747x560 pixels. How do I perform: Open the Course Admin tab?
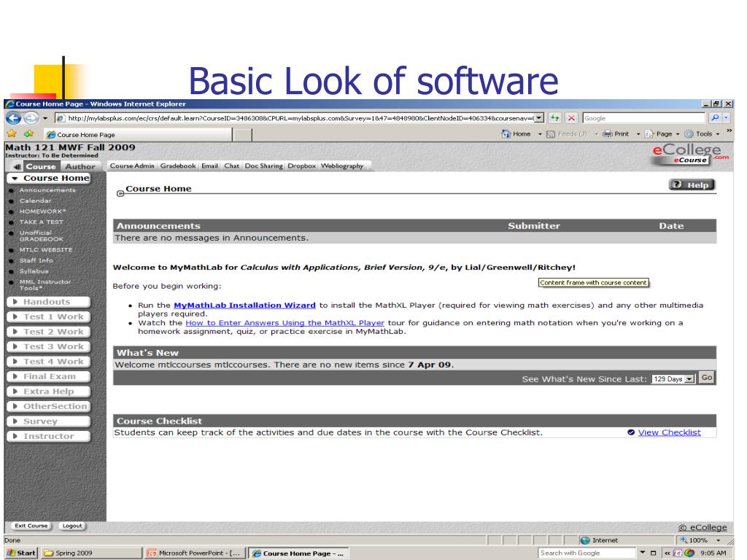point(132,166)
